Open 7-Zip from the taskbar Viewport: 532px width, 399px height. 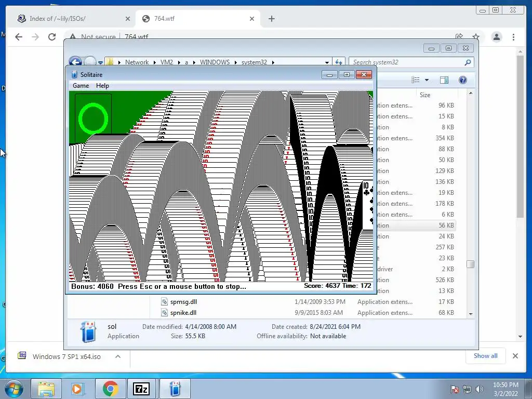click(141, 389)
